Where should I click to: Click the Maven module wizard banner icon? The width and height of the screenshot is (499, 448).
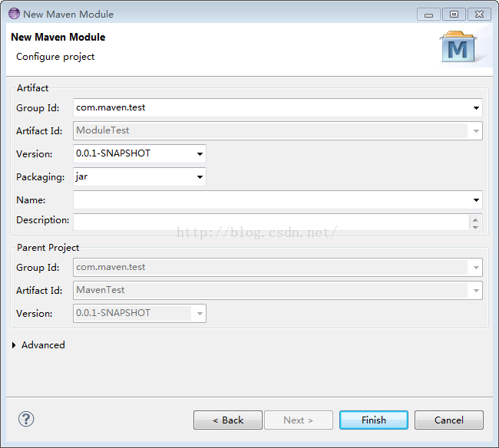click(x=458, y=47)
